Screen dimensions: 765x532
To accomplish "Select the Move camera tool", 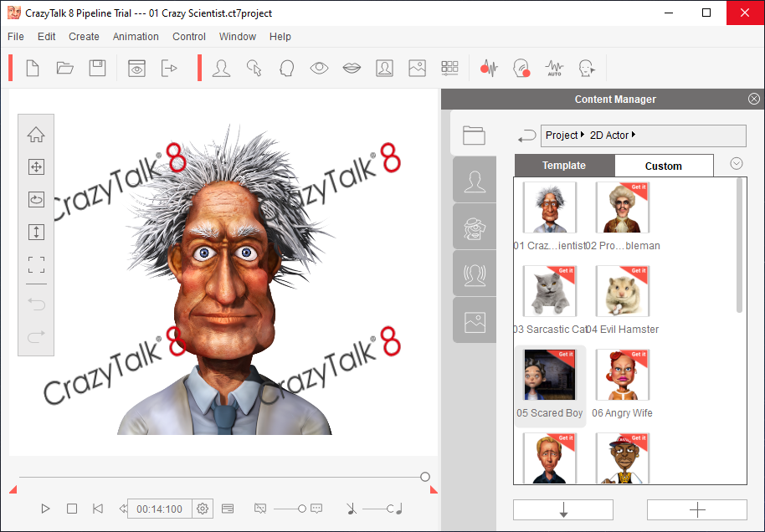I will point(36,166).
